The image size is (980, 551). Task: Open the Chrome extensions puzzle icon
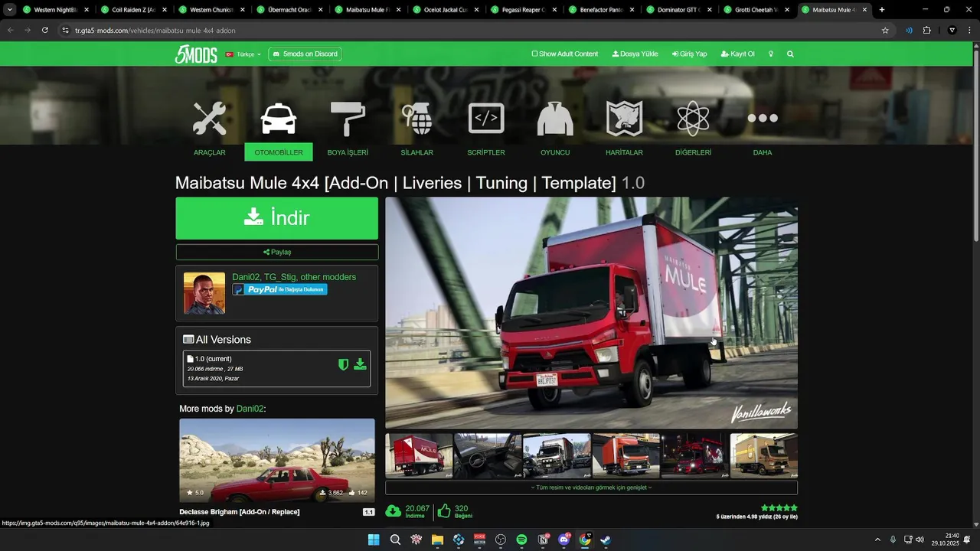point(927,30)
